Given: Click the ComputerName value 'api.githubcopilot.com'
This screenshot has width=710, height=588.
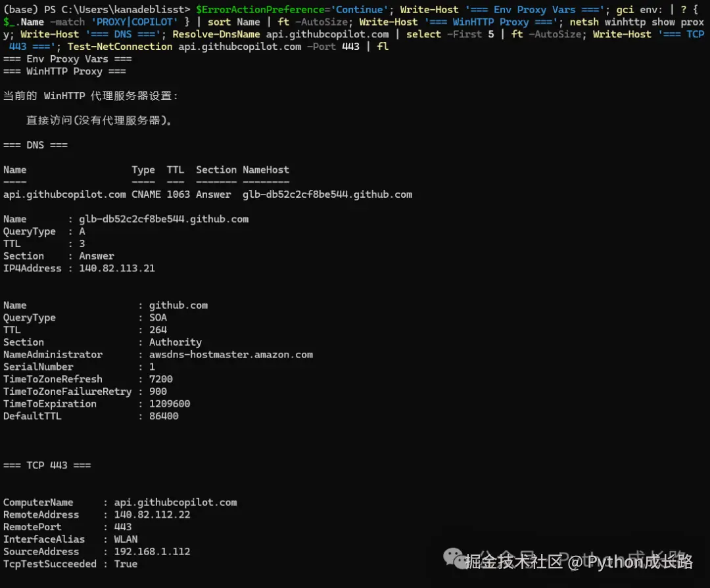Looking at the screenshot, I should (x=176, y=503).
